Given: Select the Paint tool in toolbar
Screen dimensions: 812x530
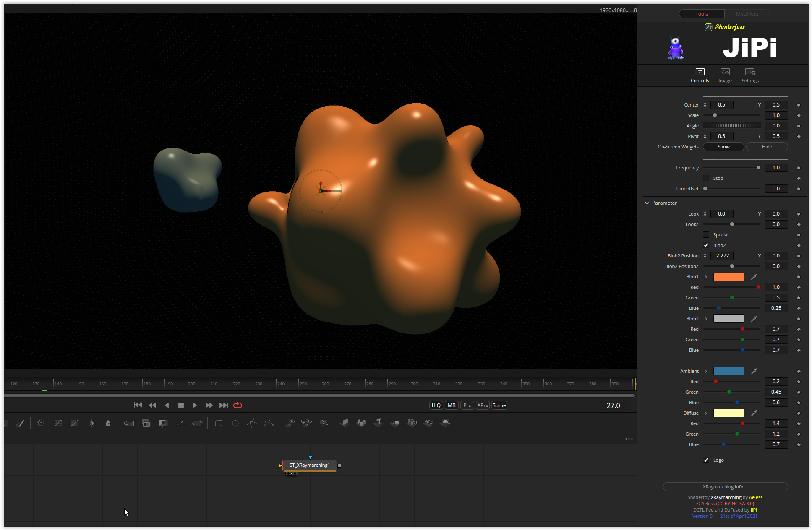Looking at the screenshot, I should [20, 423].
